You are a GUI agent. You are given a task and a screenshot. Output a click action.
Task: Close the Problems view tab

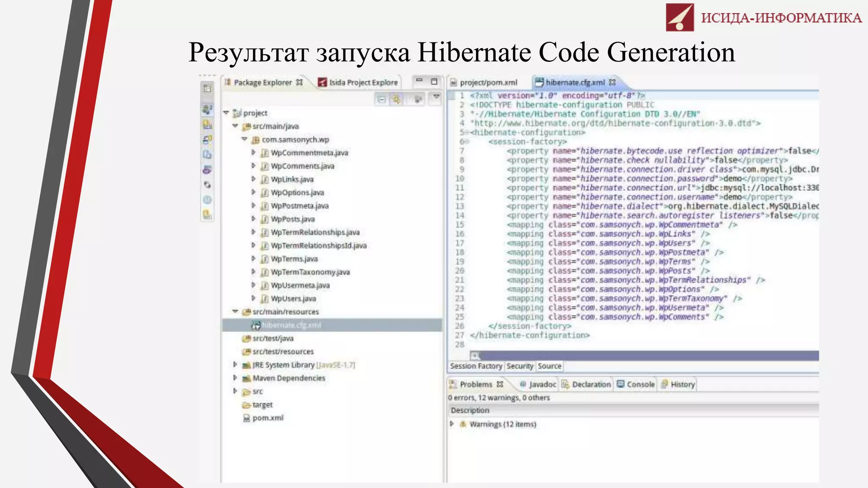500,384
